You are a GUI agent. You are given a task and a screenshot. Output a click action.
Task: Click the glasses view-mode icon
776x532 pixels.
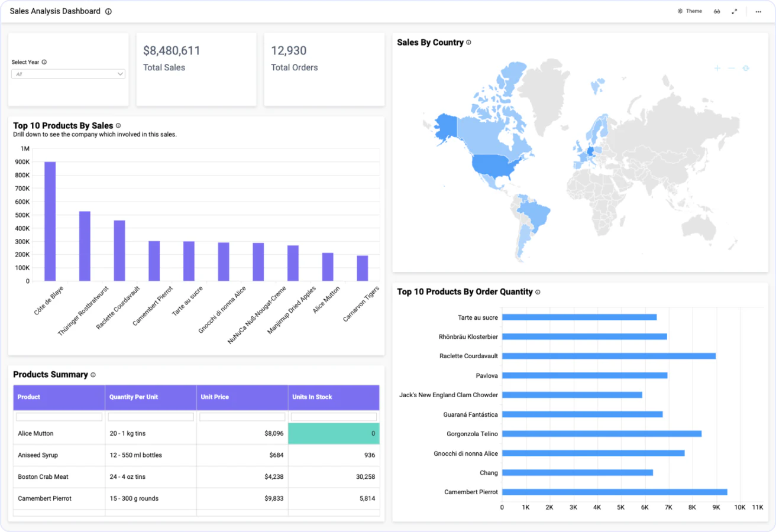pos(717,12)
